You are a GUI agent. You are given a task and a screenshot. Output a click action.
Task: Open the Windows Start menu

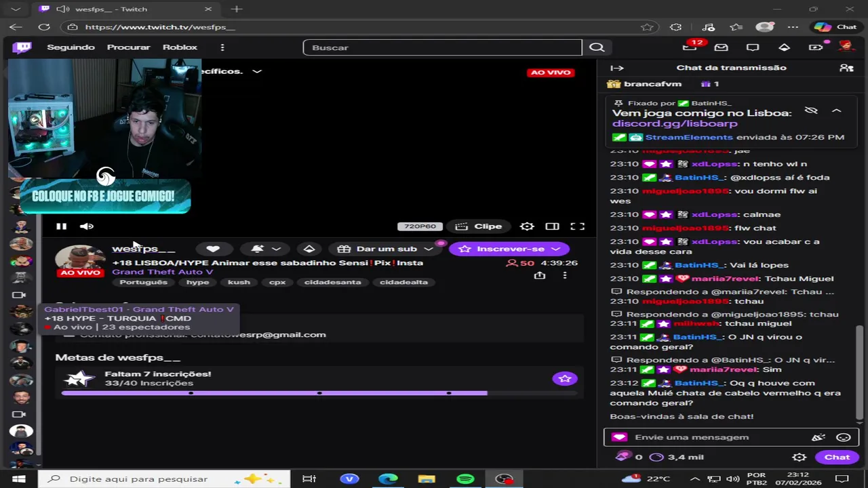tap(18, 479)
